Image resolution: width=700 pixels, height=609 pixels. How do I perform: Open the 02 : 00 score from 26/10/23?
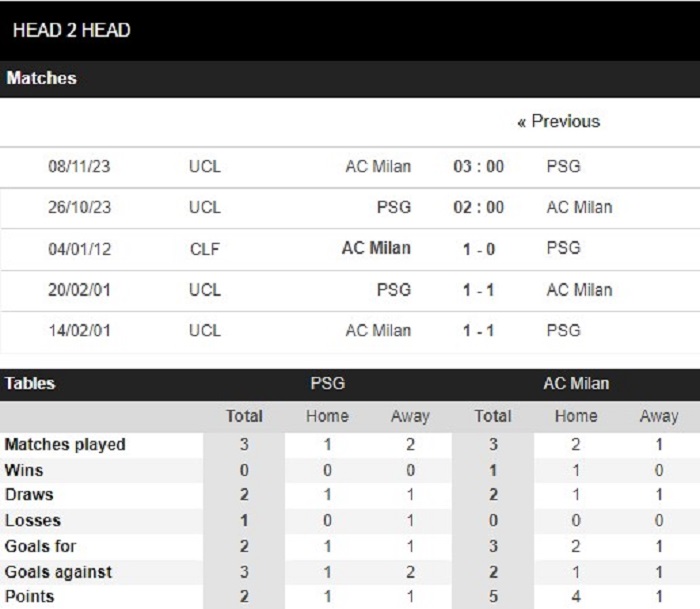point(479,208)
